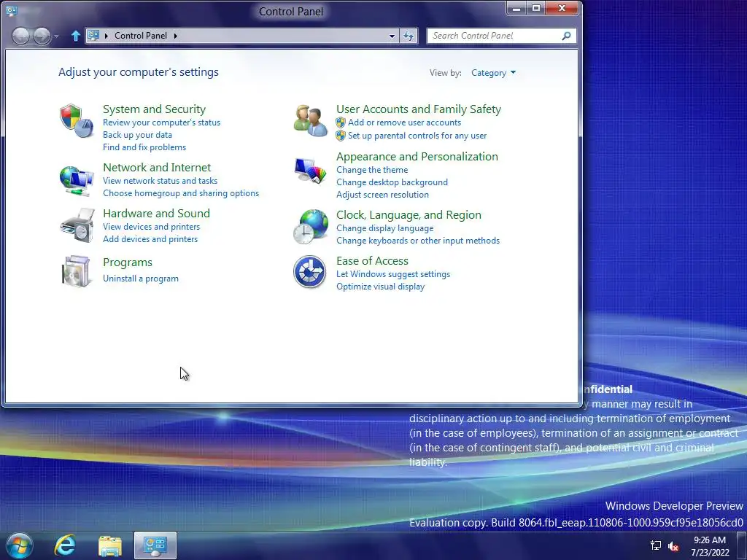Click the Control Panel title bar window icon
Image resolution: width=747 pixels, height=560 pixels.
coord(12,10)
